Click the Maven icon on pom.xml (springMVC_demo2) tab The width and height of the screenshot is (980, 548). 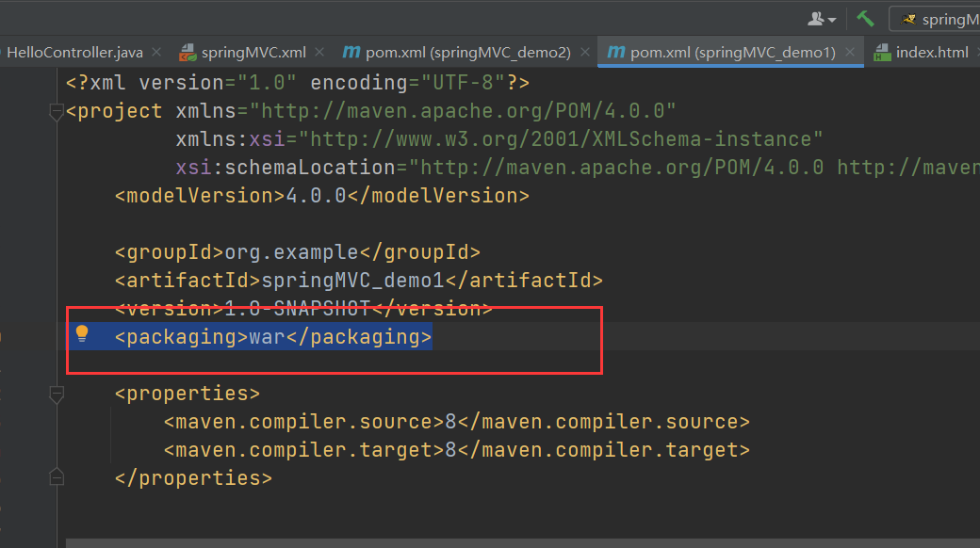(x=351, y=52)
